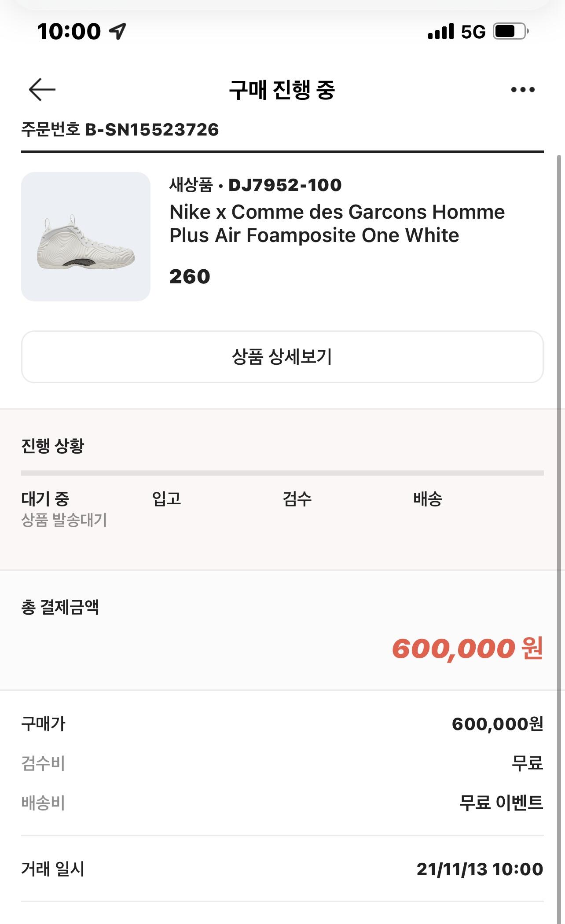Tap the model code DJ7952-100
The width and height of the screenshot is (565, 924).
click(x=285, y=185)
